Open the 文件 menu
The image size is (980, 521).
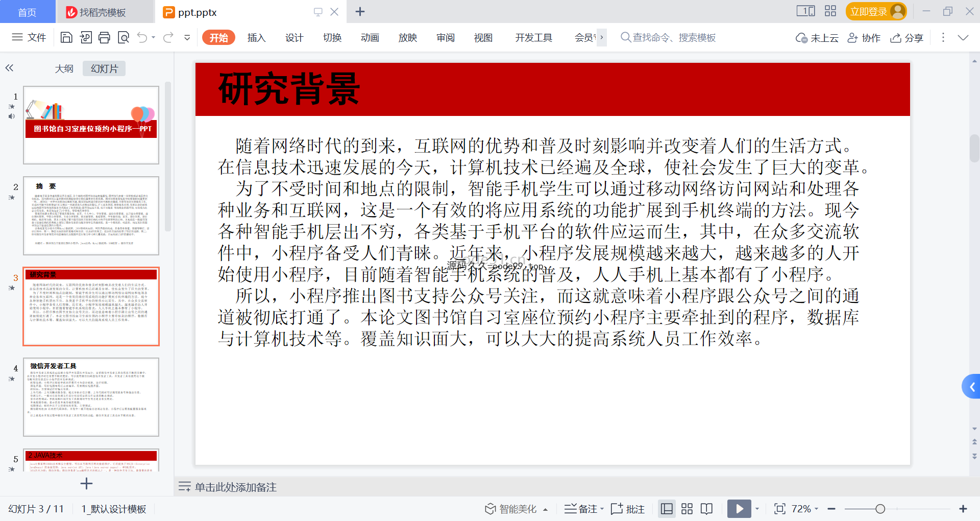pyautogui.click(x=29, y=37)
